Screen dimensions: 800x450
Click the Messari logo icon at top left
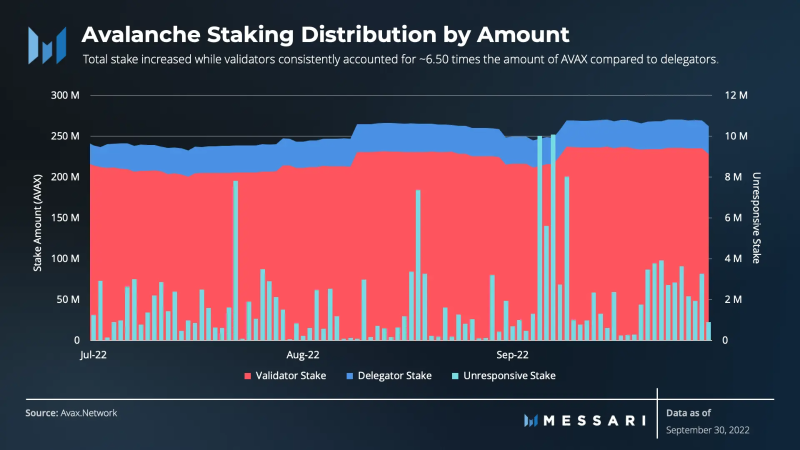pos(47,45)
